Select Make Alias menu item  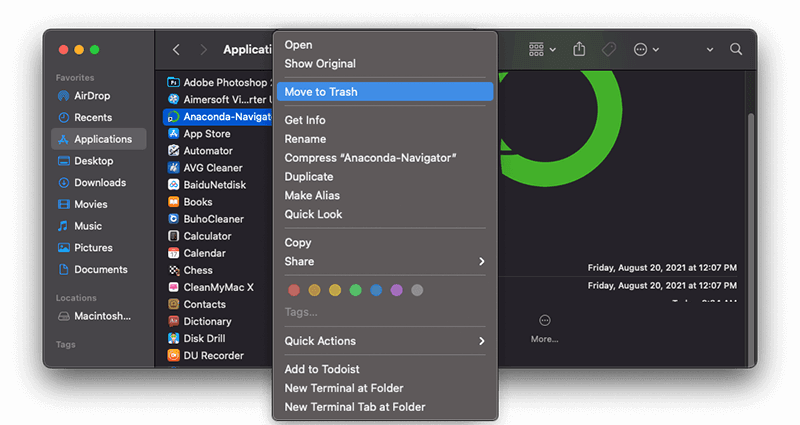coord(385,195)
